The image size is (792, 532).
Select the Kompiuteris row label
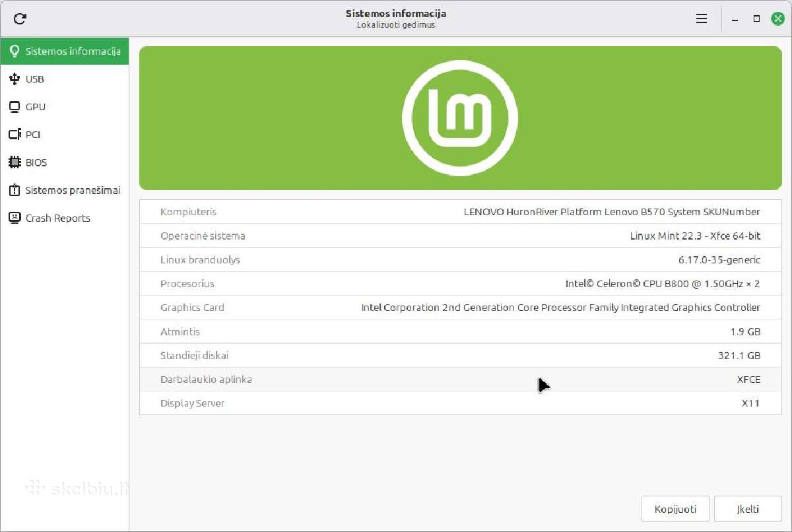tap(188, 212)
